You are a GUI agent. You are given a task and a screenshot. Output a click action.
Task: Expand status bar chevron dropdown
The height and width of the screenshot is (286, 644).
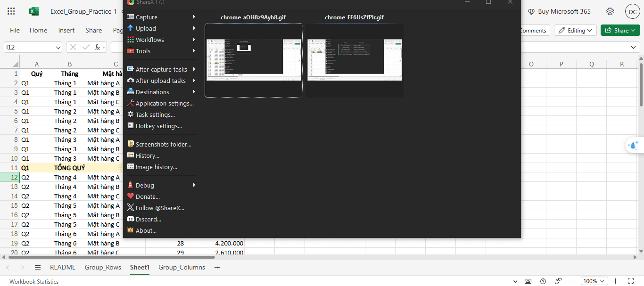(x=515, y=281)
